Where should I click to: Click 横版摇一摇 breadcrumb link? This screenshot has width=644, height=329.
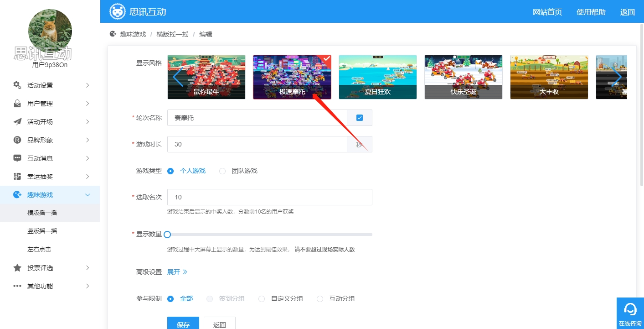click(x=172, y=34)
